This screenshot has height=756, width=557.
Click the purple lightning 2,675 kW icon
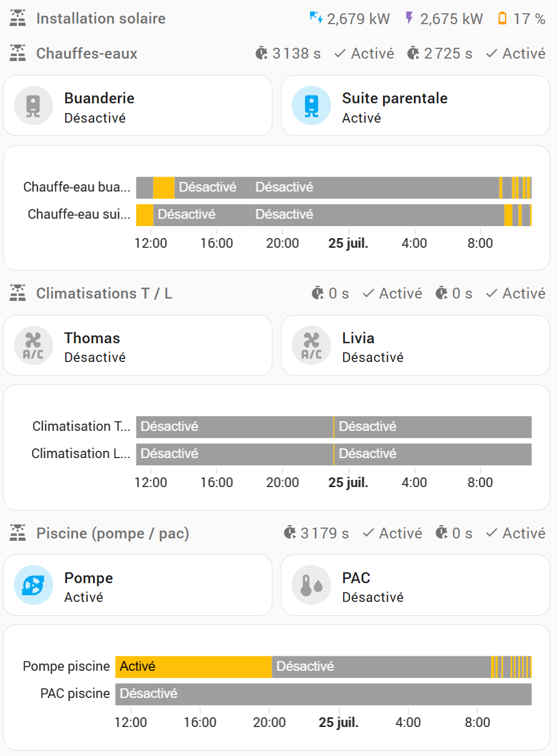409,19
